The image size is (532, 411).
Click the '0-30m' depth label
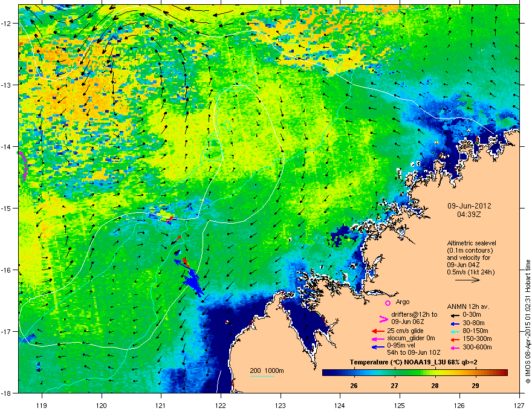point(472,315)
